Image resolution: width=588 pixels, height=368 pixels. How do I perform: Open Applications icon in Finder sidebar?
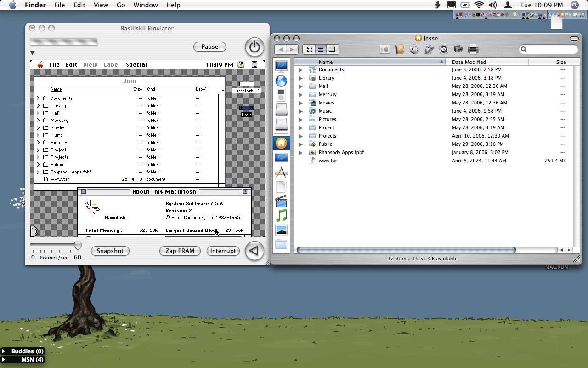[281, 172]
